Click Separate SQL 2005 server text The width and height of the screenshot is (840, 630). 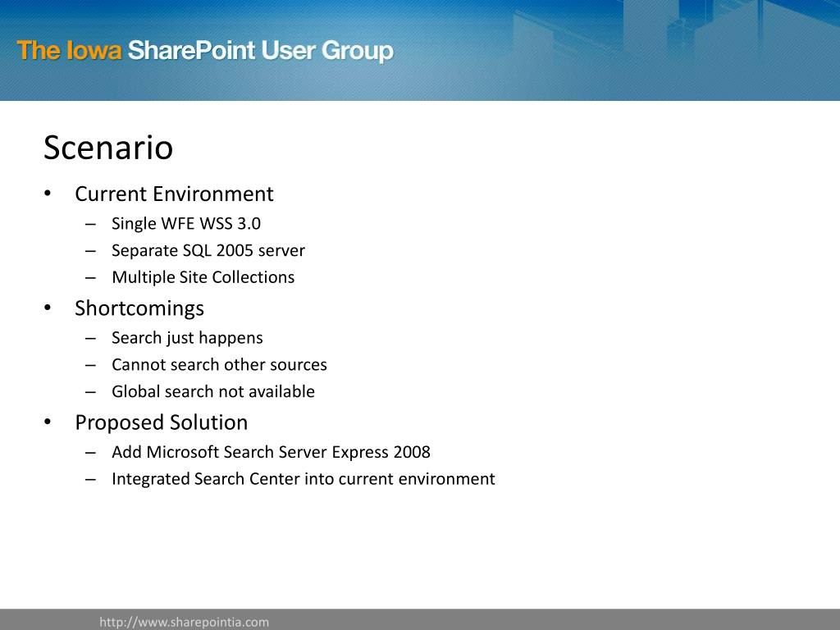[208, 250]
